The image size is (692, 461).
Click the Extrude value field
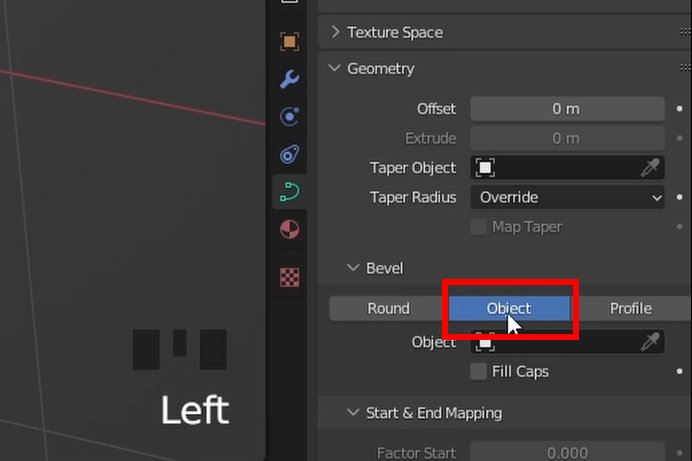coord(568,138)
